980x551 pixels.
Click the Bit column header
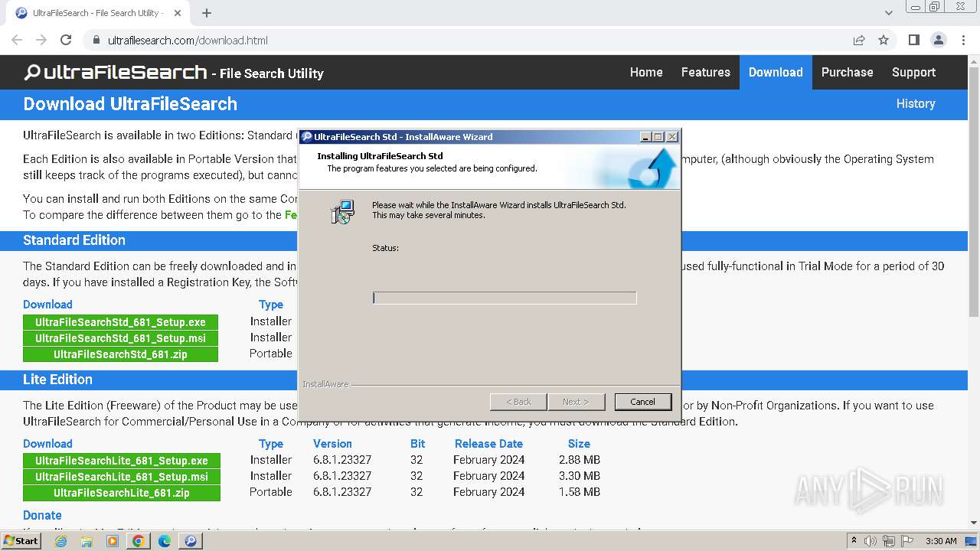[417, 444]
